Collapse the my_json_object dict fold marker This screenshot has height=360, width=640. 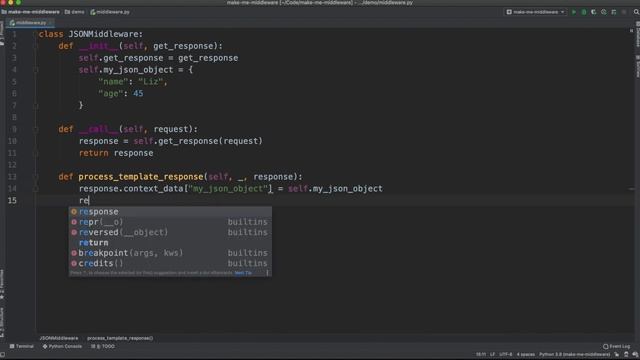[36, 70]
